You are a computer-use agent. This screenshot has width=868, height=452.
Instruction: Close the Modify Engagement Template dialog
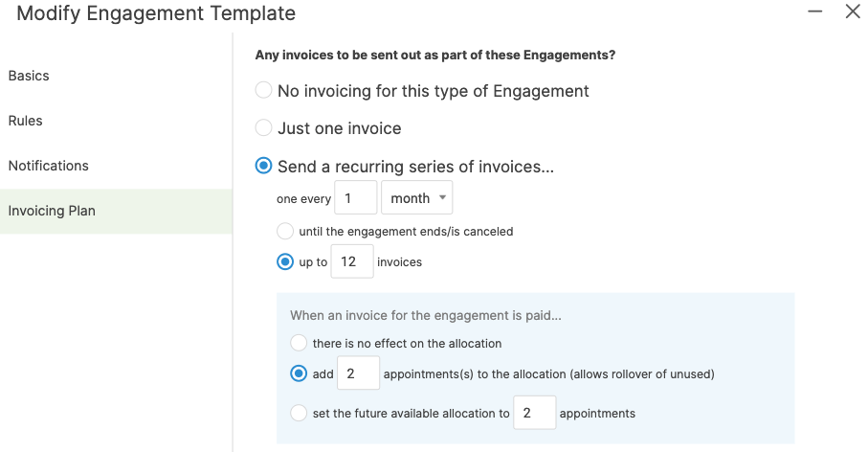pyautogui.click(x=853, y=12)
